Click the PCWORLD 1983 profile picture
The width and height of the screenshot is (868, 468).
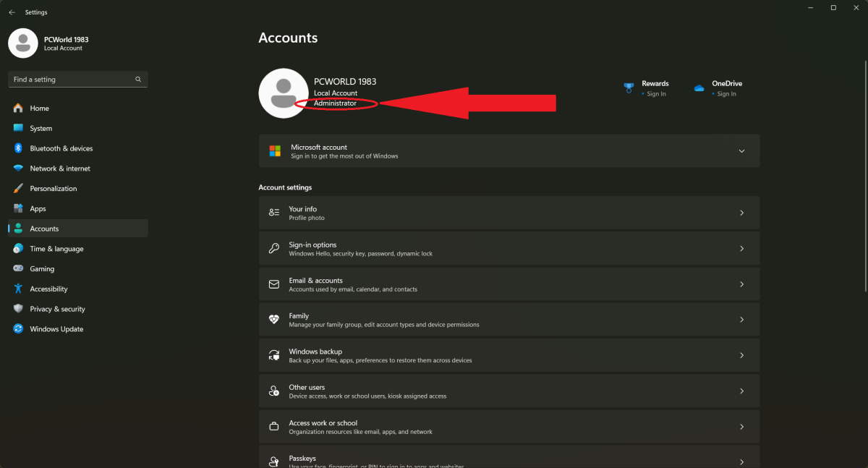click(284, 93)
